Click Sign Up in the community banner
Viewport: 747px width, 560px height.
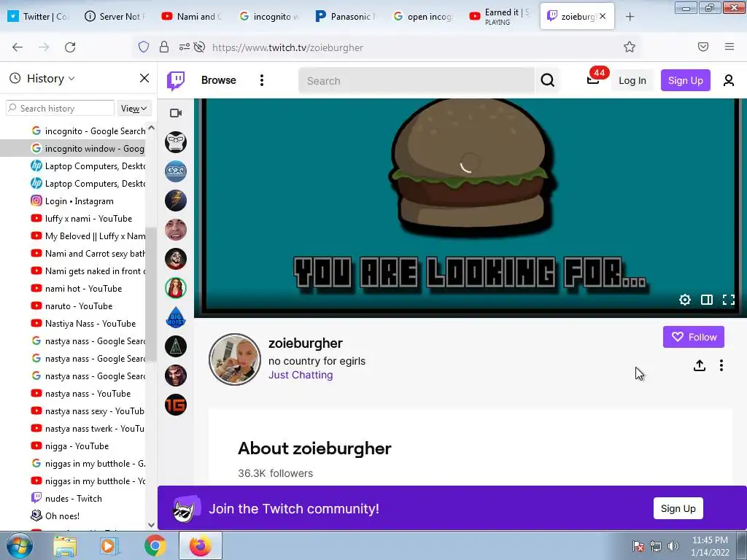pos(678,508)
